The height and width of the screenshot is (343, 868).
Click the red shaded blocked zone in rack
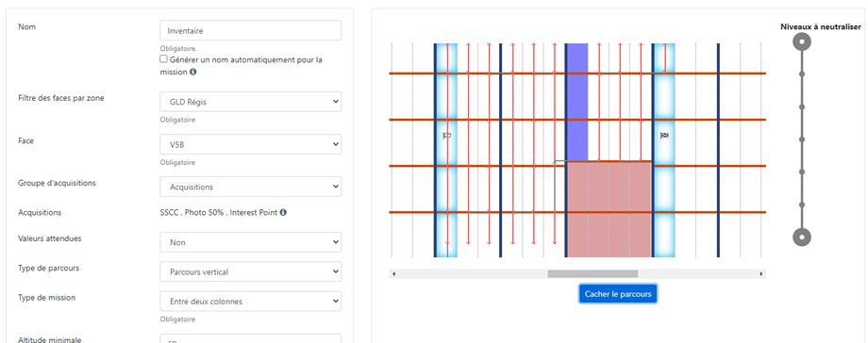[x=609, y=210]
